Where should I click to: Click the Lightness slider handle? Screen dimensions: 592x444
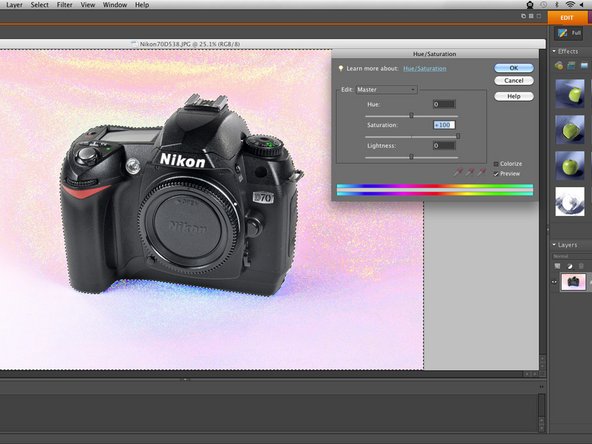coord(412,157)
